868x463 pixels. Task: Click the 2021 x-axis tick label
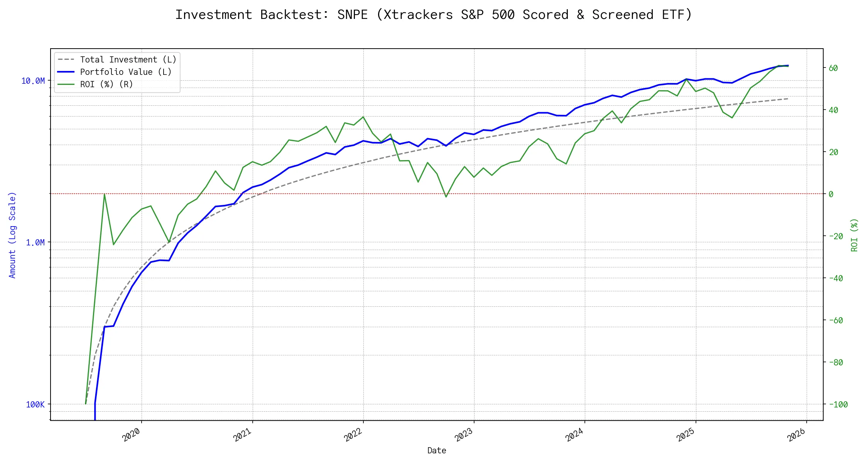(243, 435)
